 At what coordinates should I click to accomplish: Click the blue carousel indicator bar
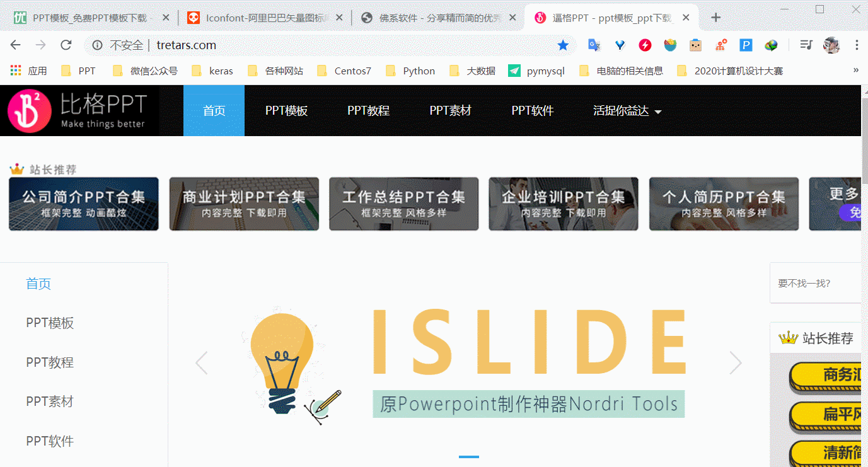point(469,457)
